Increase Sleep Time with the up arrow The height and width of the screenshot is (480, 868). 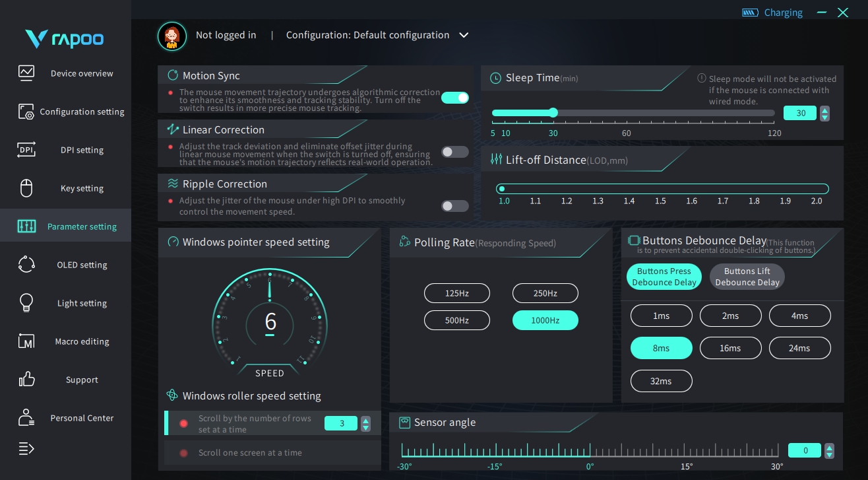(824, 110)
